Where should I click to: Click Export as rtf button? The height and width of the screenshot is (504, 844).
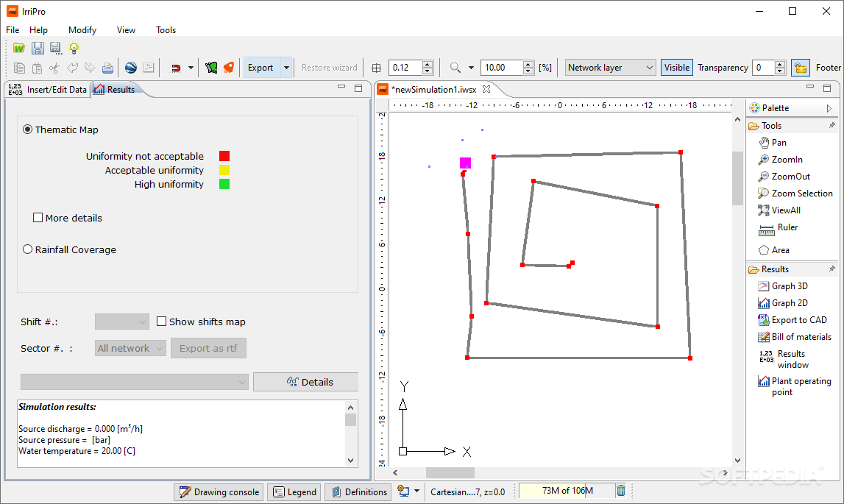tap(209, 348)
